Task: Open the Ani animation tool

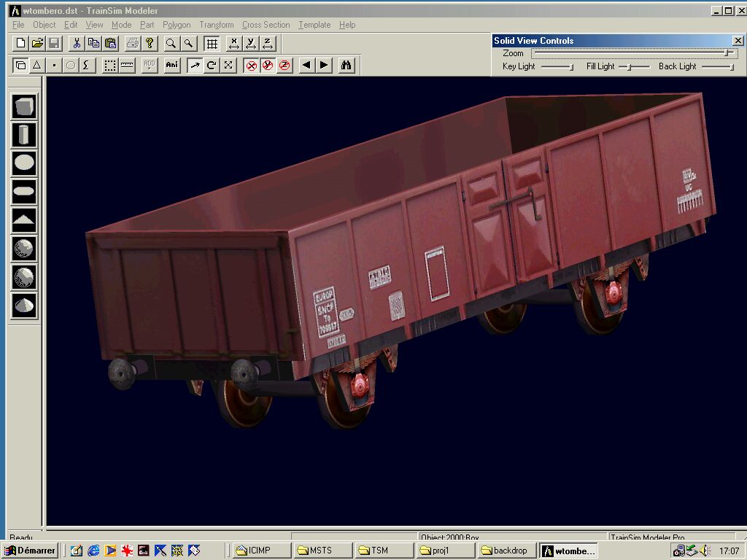Action: click(x=172, y=66)
